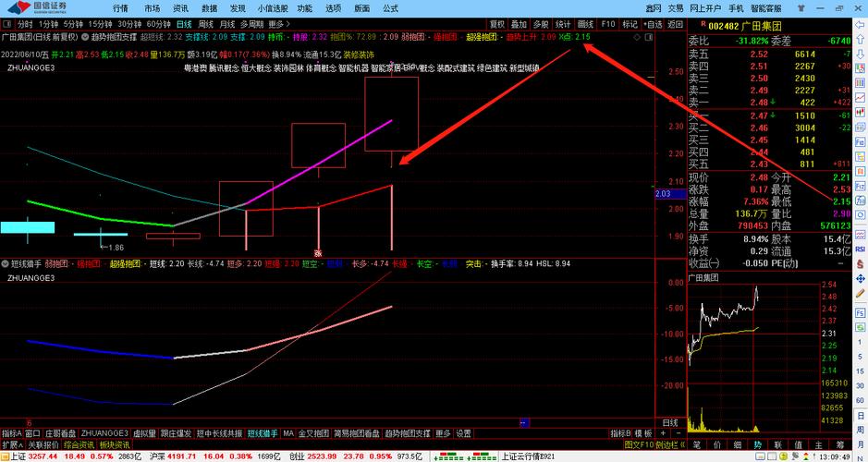Open the 复权 adjustment dropdown

click(x=497, y=24)
